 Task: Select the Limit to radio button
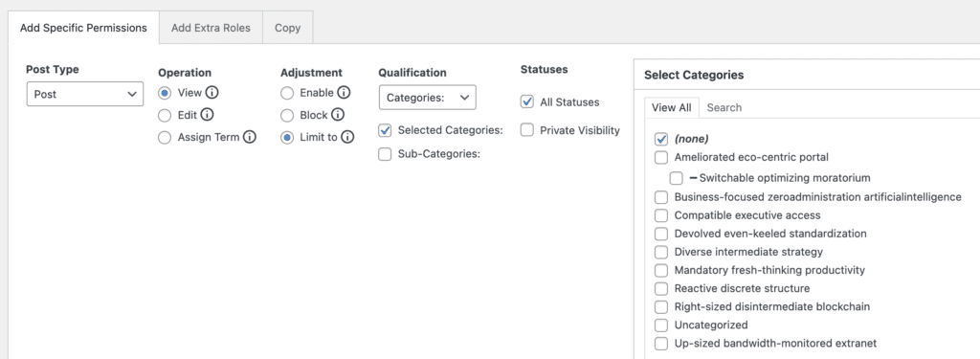click(287, 138)
